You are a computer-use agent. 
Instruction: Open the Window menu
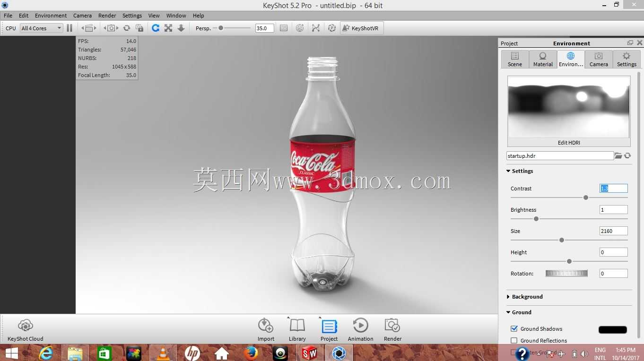click(x=176, y=16)
